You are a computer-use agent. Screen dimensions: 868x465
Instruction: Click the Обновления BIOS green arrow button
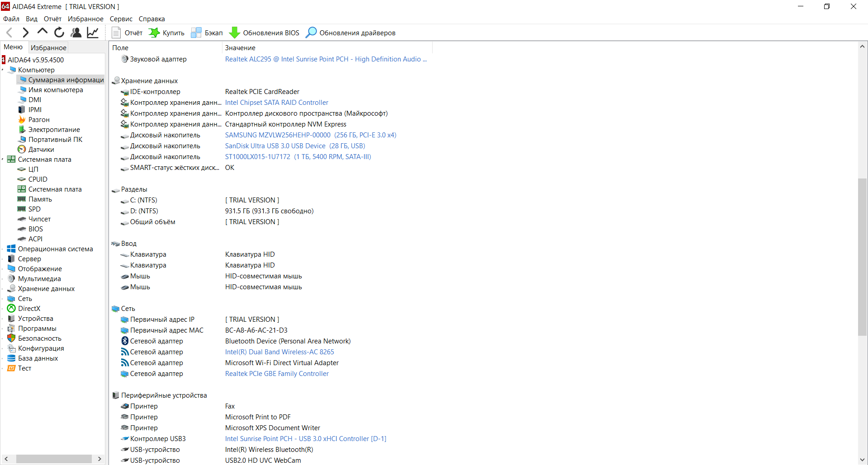tap(264, 33)
